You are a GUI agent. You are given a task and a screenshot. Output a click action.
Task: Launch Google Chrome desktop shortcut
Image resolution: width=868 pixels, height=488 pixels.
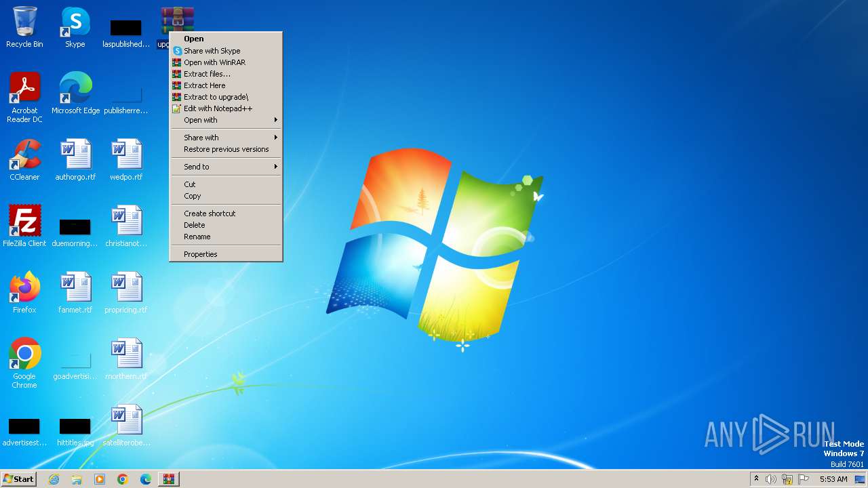point(24,363)
